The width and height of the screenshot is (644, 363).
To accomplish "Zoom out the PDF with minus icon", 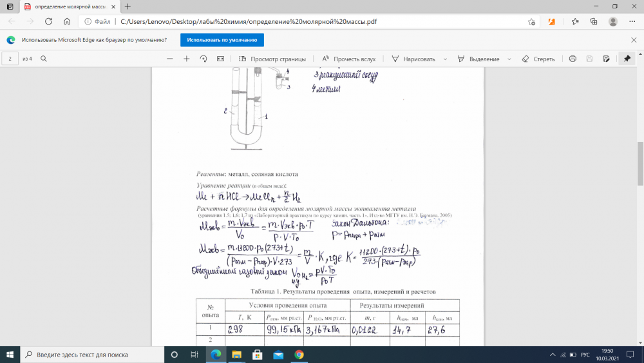I will (x=169, y=59).
